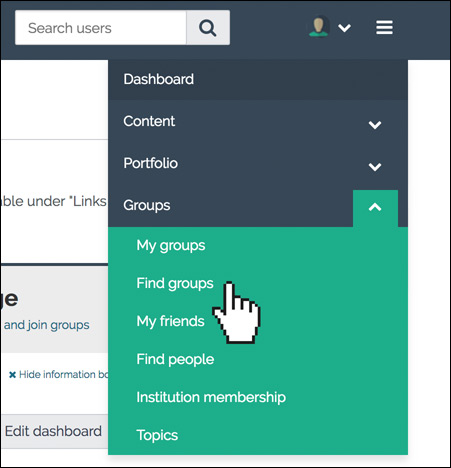Open the hamburger main menu icon

pos(384,27)
